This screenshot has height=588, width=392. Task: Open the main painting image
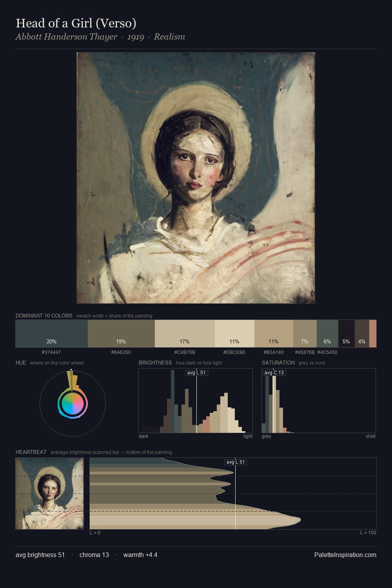click(x=196, y=178)
